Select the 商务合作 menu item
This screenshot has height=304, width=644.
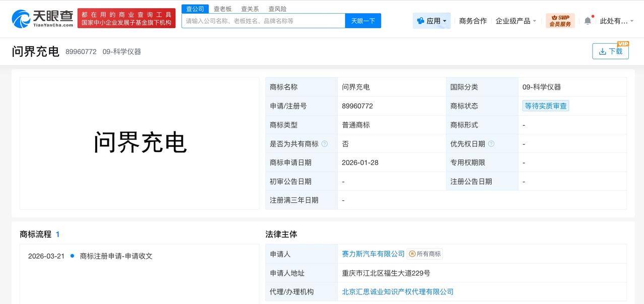(472, 21)
